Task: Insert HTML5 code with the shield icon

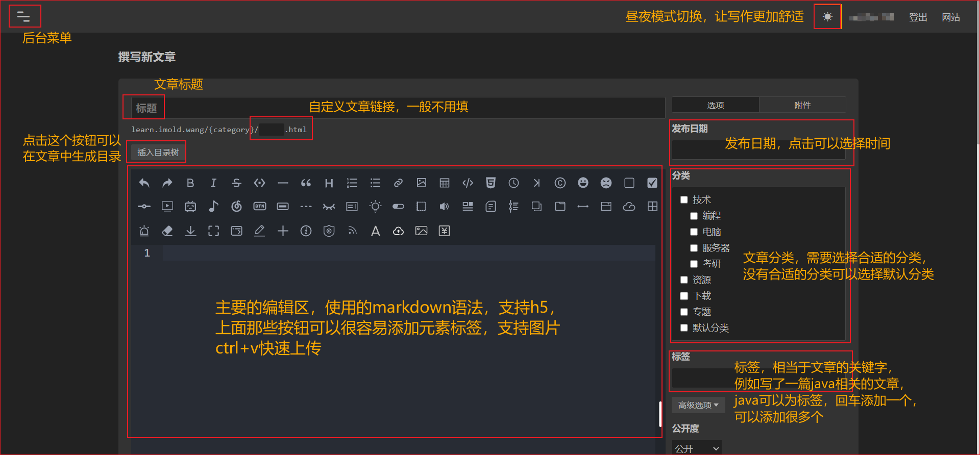Action: point(491,183)
